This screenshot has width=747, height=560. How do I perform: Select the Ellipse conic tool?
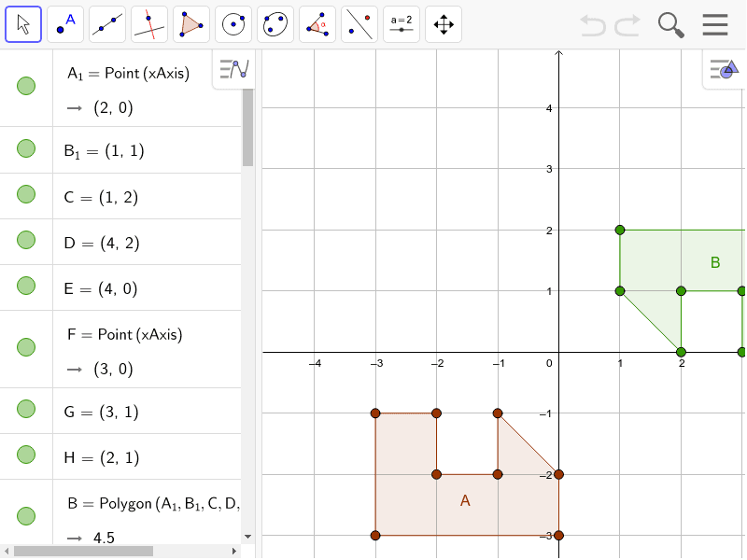pyautogui.click(x=275, y=24)
